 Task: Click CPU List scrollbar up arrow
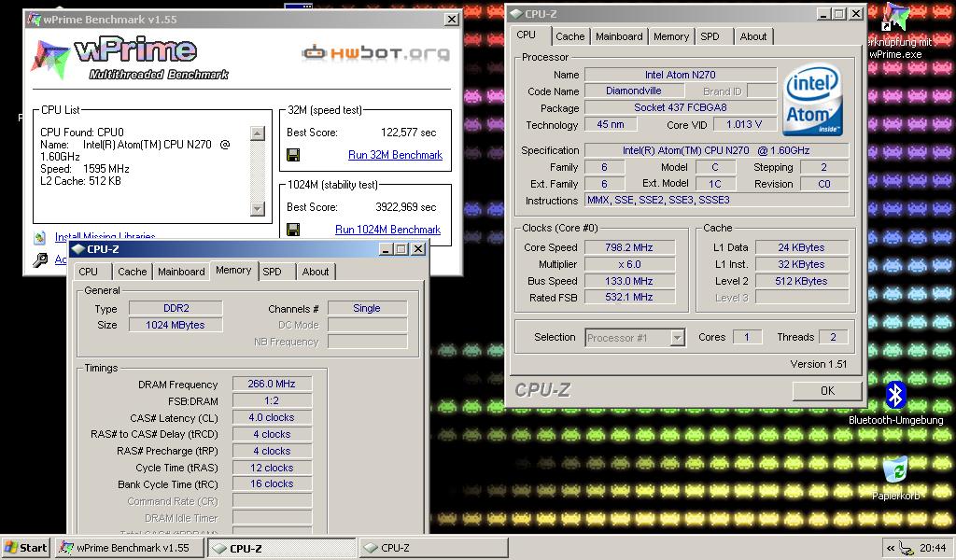258,133
